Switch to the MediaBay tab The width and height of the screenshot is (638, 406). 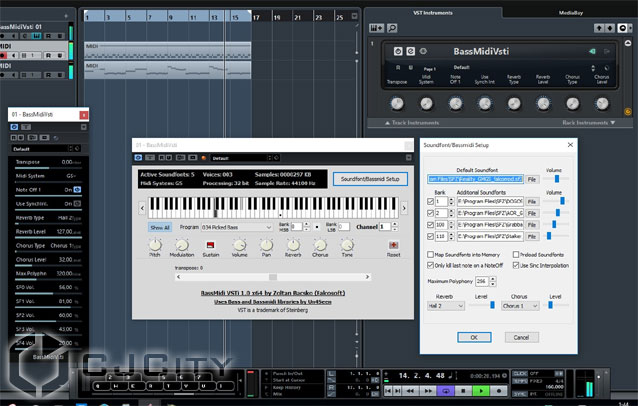pyautogui.click(x=570, y=13)
